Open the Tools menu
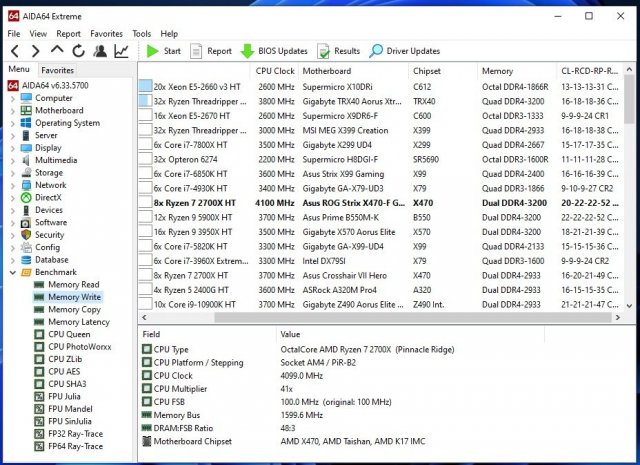 point(142,33)
